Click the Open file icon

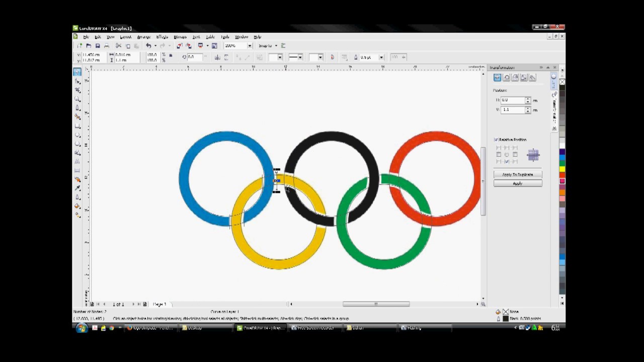[89, 46]
